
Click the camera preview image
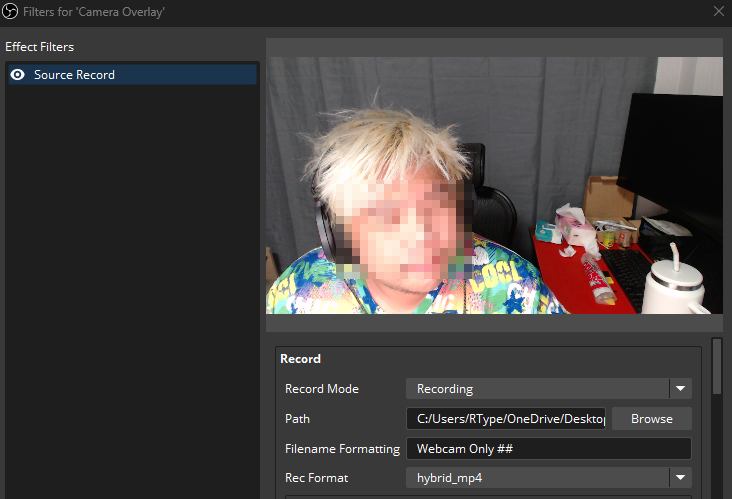(x=494, y=185)
